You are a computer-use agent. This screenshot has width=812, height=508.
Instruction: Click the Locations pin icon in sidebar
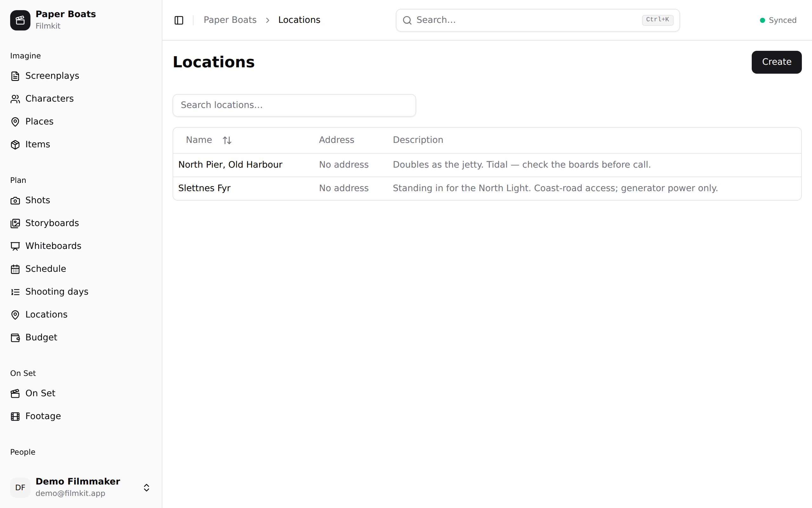click(x=15, y=315)
